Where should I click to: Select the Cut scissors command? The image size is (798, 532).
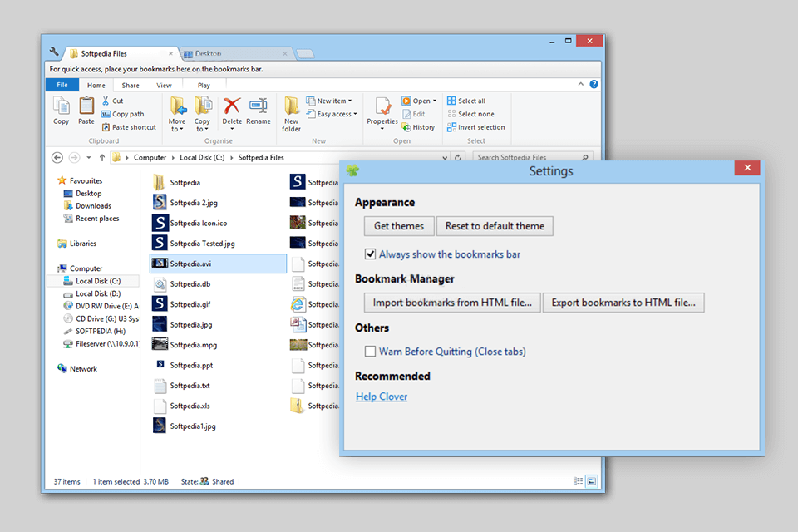[x=112, y=101]
